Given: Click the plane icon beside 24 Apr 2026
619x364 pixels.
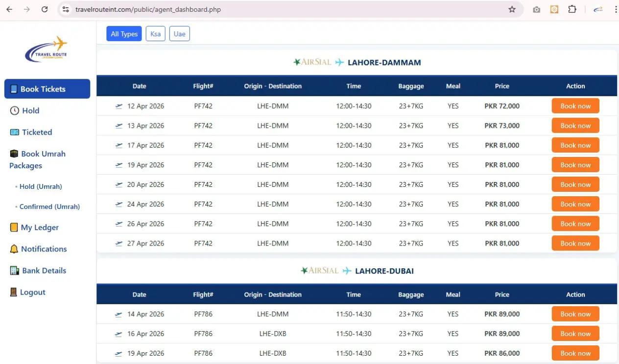Looking at the screenshot, I should click(x=119, y=204).
